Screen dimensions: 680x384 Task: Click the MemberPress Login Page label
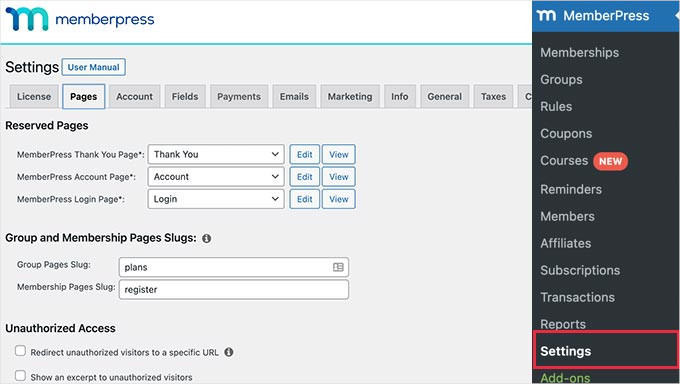pyautogui.click(x=71, y=199)
